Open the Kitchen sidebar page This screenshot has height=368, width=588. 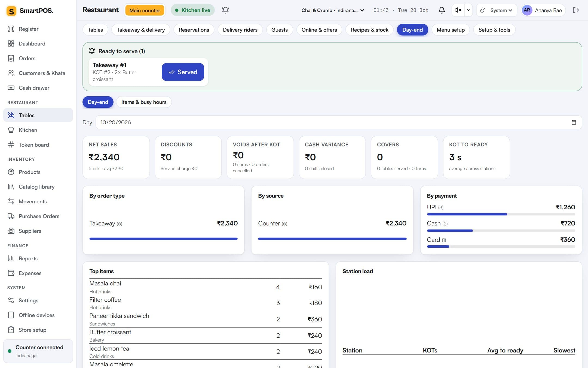tap(38, 130)
